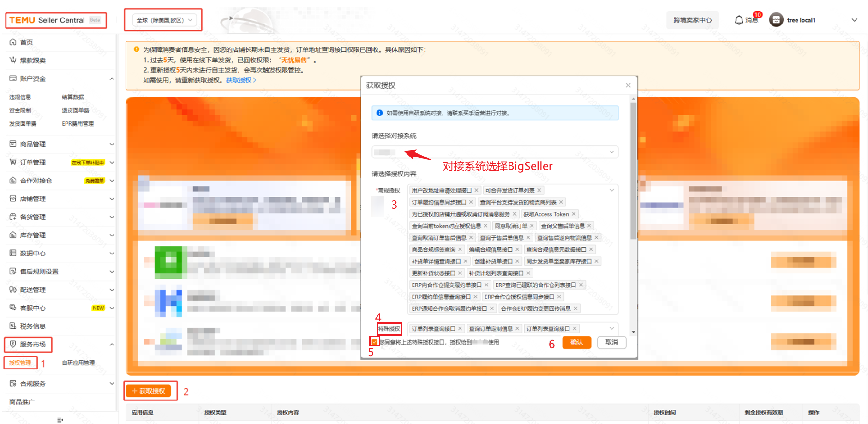Click the orange 确认 button
This screenshot has width=868, height=424.
click(x=576, y=342)
